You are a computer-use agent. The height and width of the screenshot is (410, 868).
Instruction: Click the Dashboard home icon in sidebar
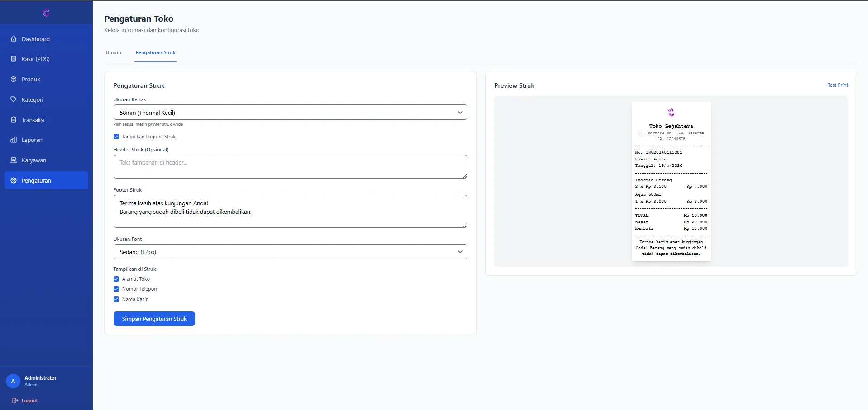pos(14,39)
